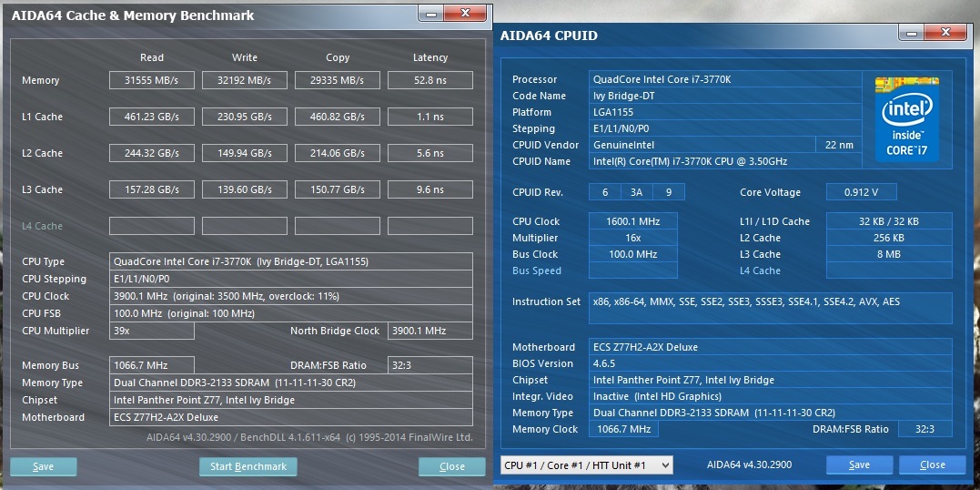
Task: Click L3 Cache Latency value 9.6 ns
Action: click(x=430, y=189)
